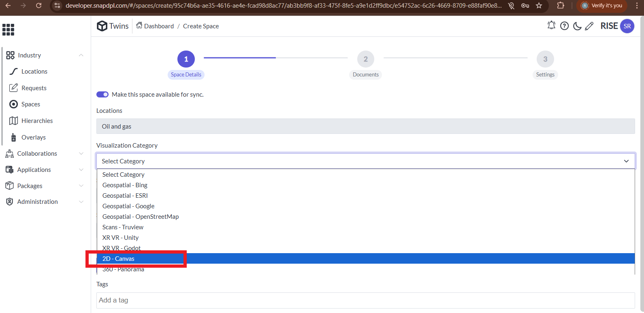Select Scans - Truview option
This screenshot has height=313, width=644.
(x=366, y=227)
